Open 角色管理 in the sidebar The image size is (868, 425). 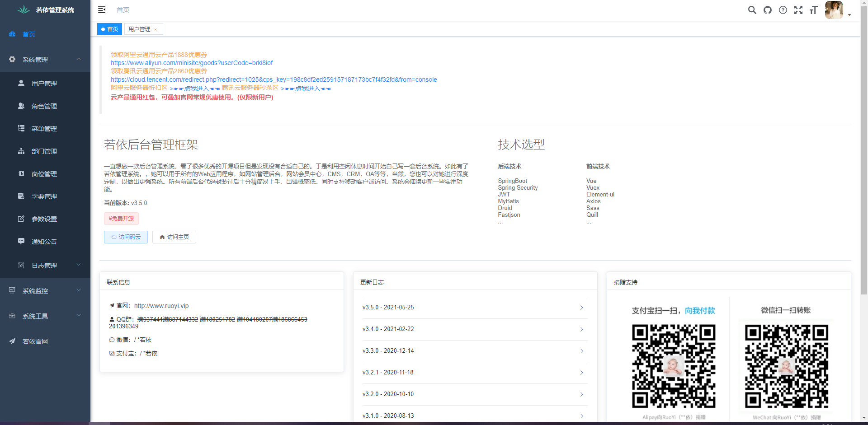(45, 106)
